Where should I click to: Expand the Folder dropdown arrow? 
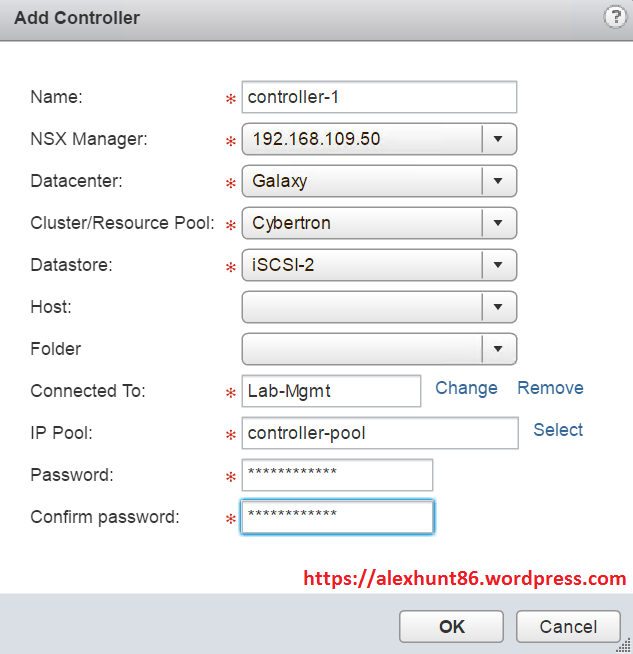coord(498,349)
